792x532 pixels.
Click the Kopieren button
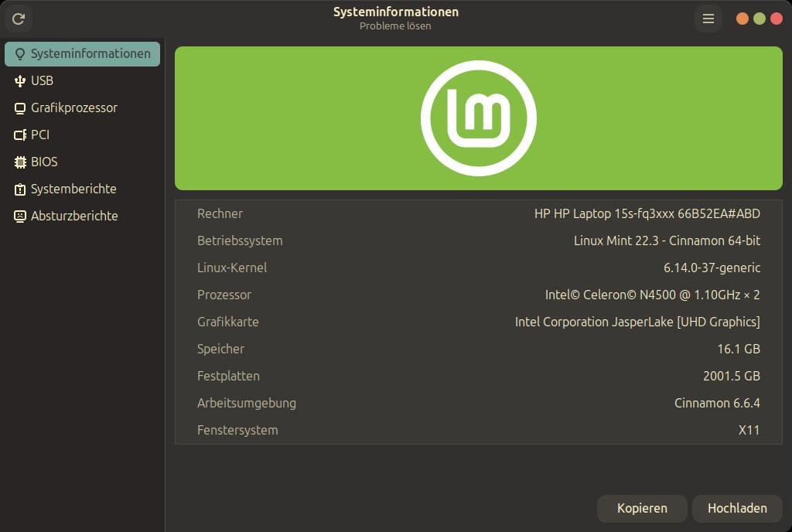642,508
